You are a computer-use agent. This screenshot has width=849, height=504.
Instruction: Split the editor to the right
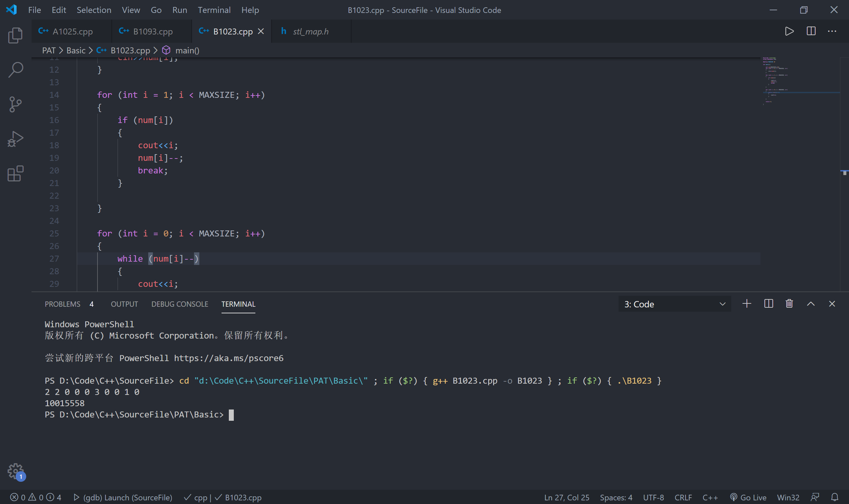(x=811, y=31)
